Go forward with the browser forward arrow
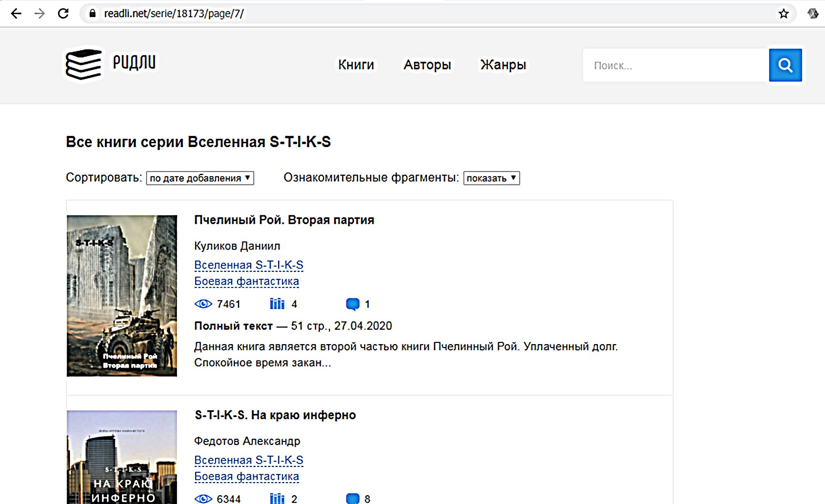The width and height of the screenshot is (825, 504). 40,14
